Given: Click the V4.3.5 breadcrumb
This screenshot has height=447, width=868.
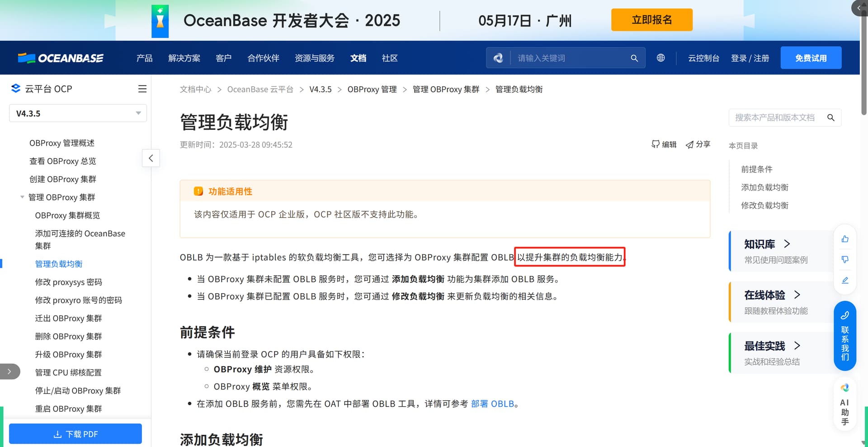Looking at the screenshot, I should (x=320, y=89).
